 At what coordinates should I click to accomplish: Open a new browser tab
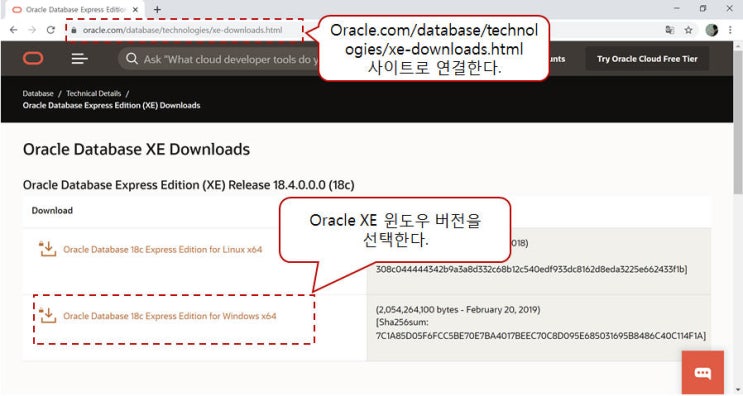[x=157, y=9]
